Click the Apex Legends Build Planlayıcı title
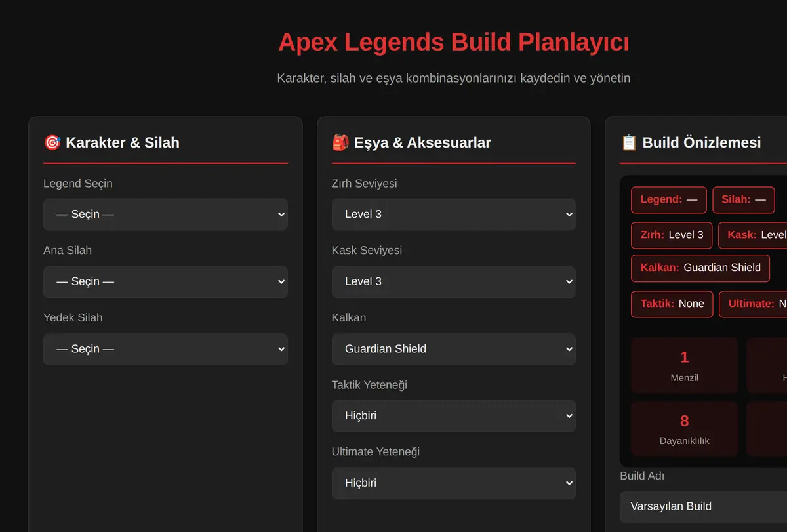The width and height of the screenshot is (787, 532). pos(454,43)
